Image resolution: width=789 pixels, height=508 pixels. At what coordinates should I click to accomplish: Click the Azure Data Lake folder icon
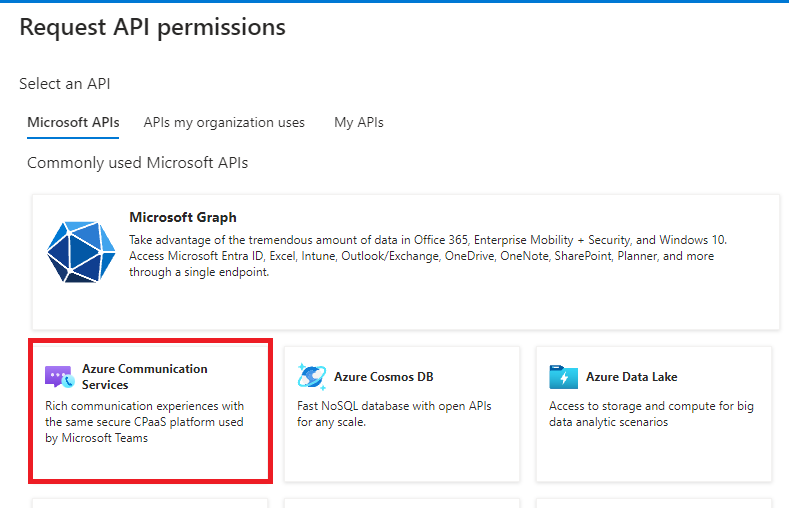564,377
